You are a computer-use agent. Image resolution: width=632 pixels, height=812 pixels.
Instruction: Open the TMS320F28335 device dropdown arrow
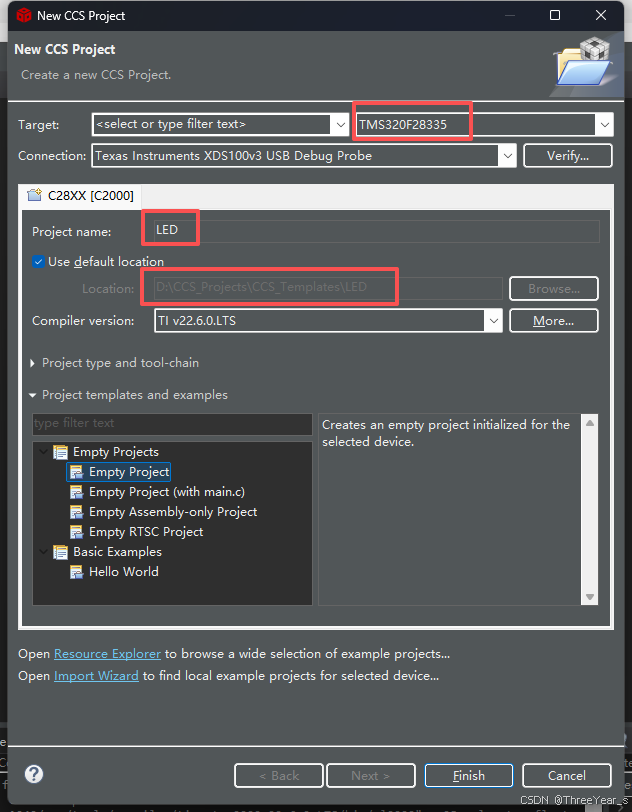[x=605, y=125]
